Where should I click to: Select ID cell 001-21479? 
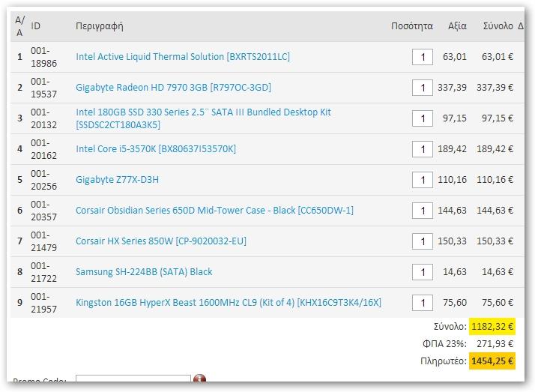43,241
